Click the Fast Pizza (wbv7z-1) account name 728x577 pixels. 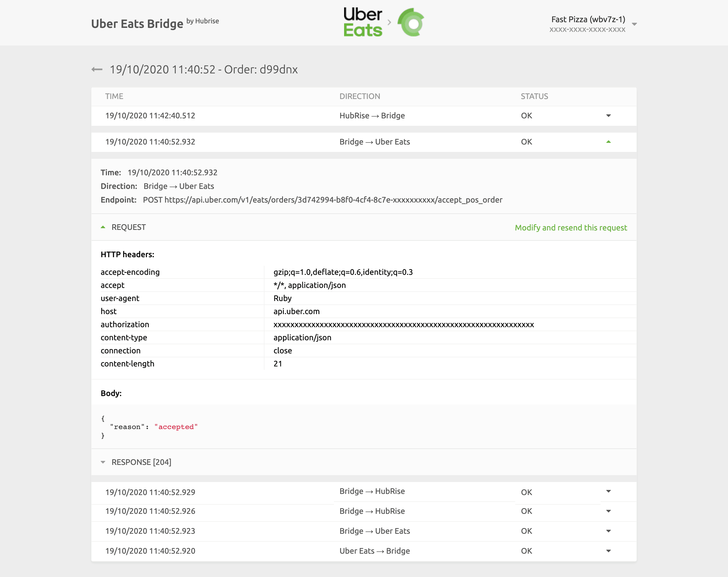click(588, 19)
